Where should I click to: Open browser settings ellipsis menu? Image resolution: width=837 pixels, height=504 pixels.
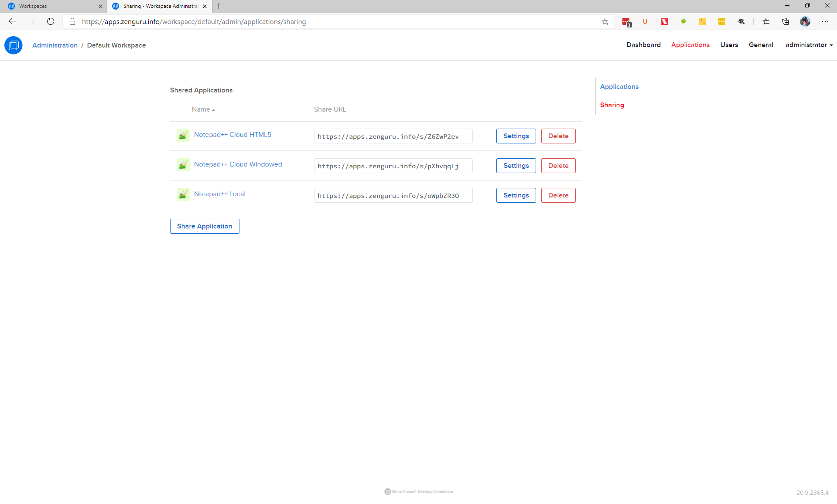click(825, 21)
